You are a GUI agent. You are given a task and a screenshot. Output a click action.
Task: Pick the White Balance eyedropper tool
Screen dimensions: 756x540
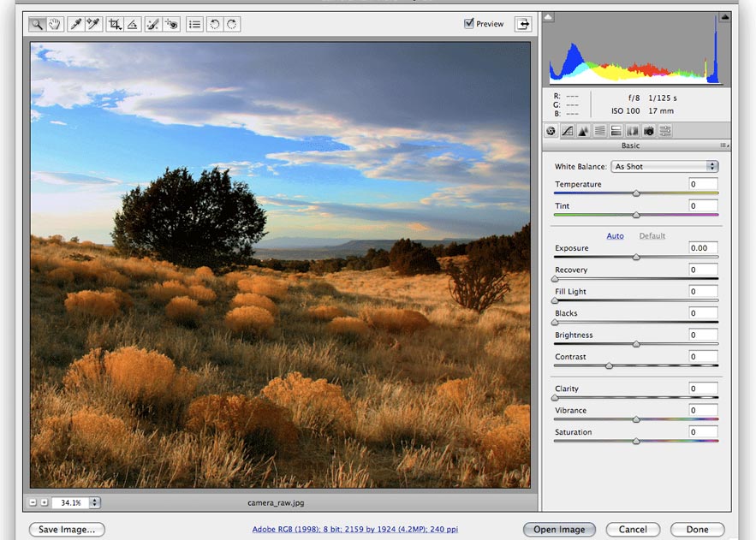click(76, 25)
